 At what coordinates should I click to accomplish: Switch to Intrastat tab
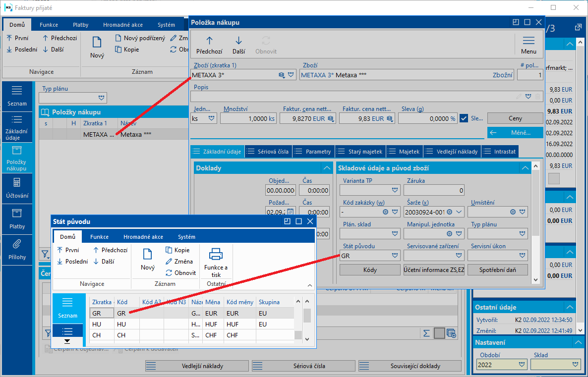tap(500, 152)
